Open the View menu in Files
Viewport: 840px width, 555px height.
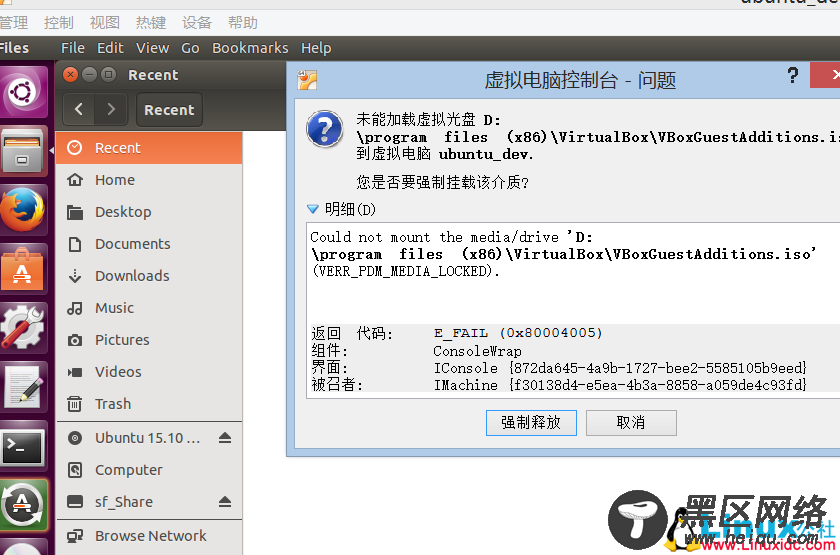click(x=153, y=48)
